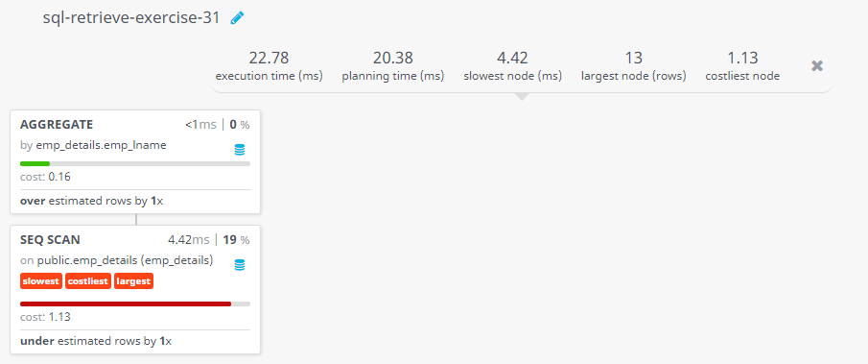868x364 pixels.
Task: Click 'under estimated rows by 1x' text
Action: [x=96, y=341]
